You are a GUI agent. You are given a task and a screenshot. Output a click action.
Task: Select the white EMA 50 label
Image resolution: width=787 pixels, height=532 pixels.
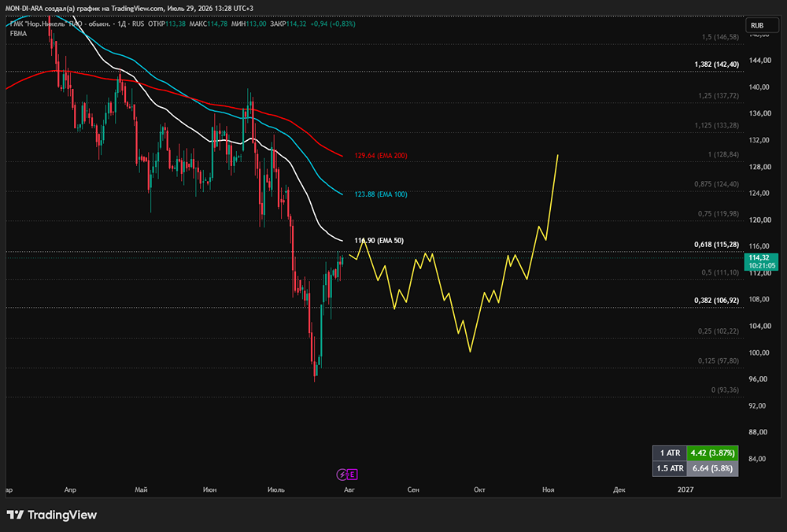tap(379, 240)
